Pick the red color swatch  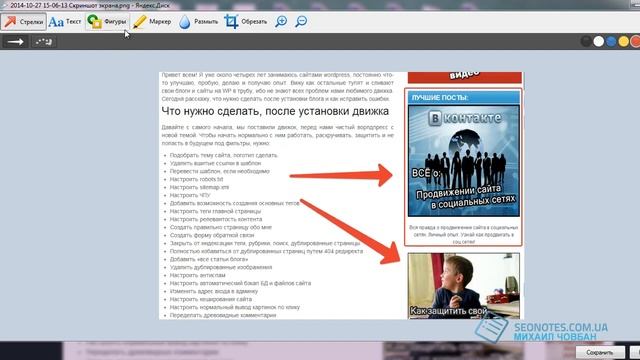(636, 41)
